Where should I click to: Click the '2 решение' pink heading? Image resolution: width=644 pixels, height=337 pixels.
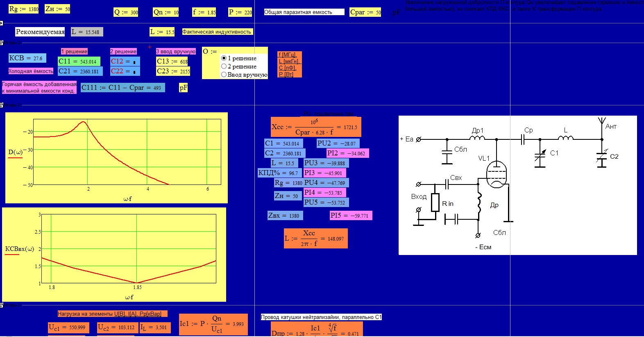tap(123, 51)
